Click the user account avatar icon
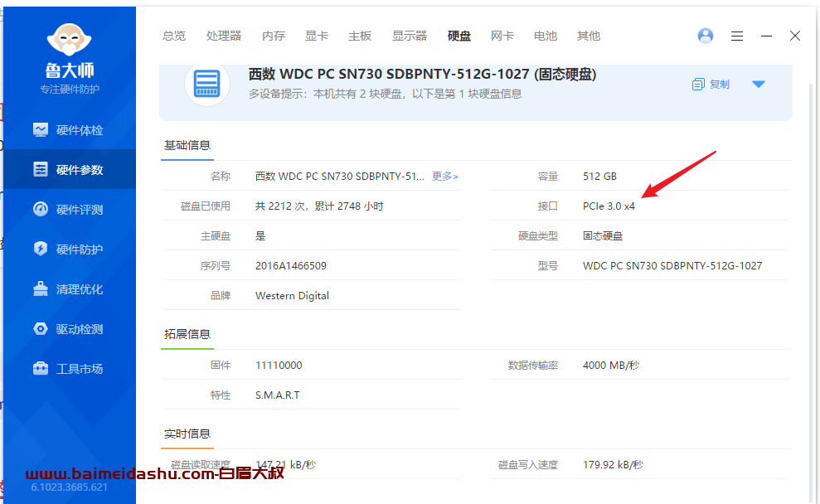The height and width of the screenshot is (504, 820). point(706,36)
